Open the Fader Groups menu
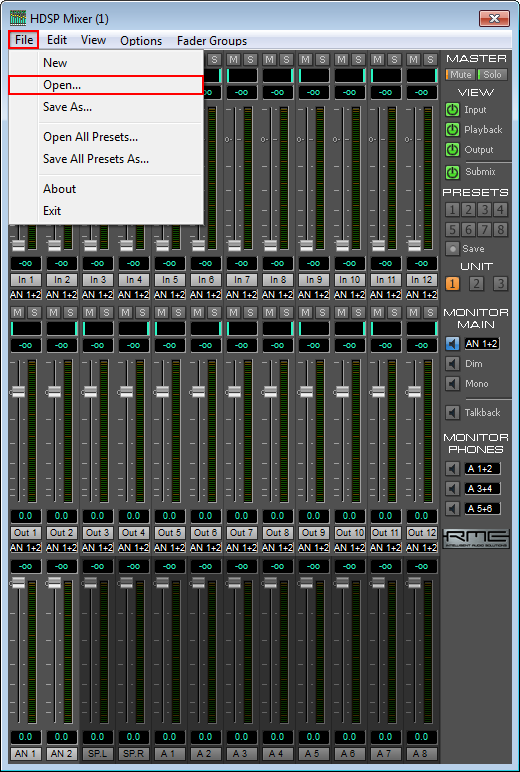Image resolution: width=520 pixels, height=772 pixels. point(212,40)
